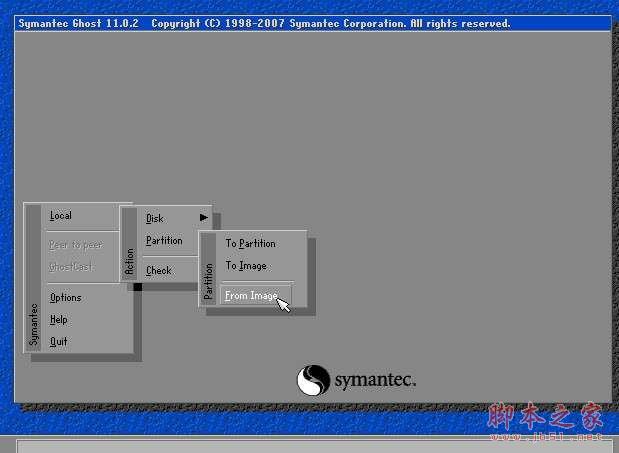Choose To Image in the submenu
619x453 pixels.
(245, 265)
